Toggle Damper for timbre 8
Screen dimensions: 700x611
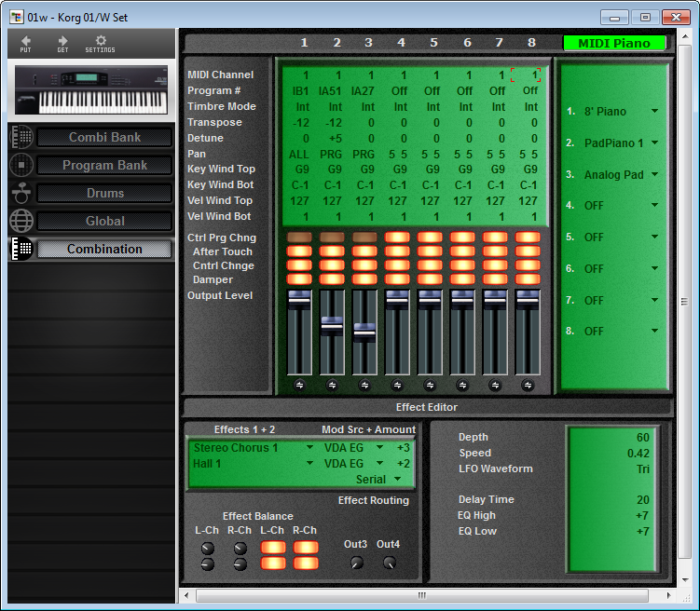tap(528, 279)
